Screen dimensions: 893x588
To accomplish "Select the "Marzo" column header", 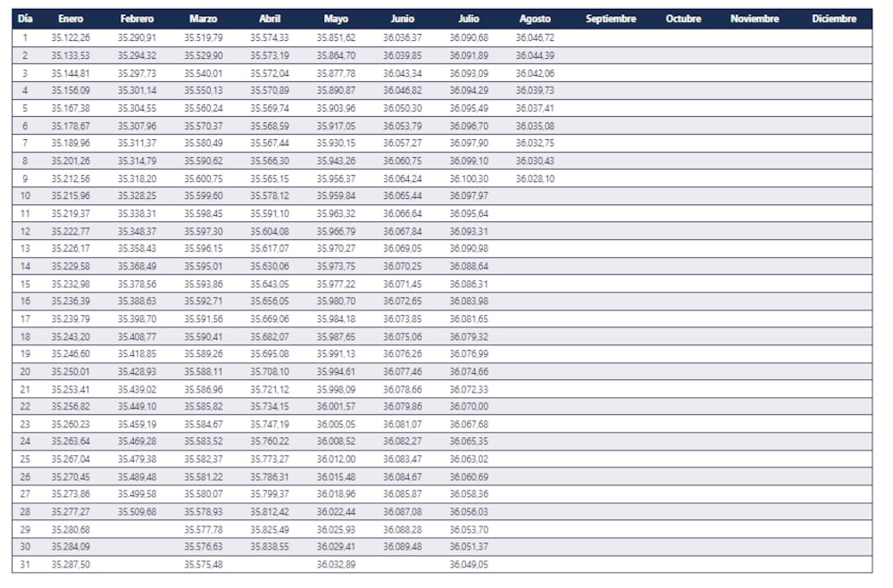I will click(203, 19).
